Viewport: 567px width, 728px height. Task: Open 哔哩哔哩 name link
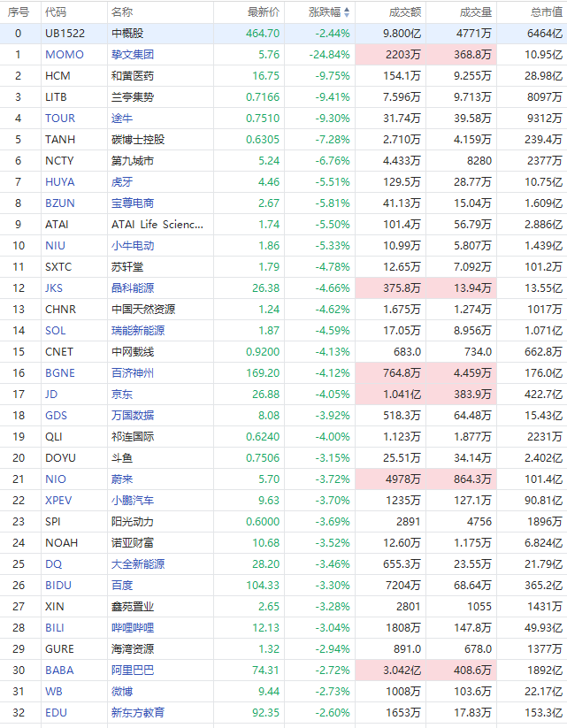point(133,628)
